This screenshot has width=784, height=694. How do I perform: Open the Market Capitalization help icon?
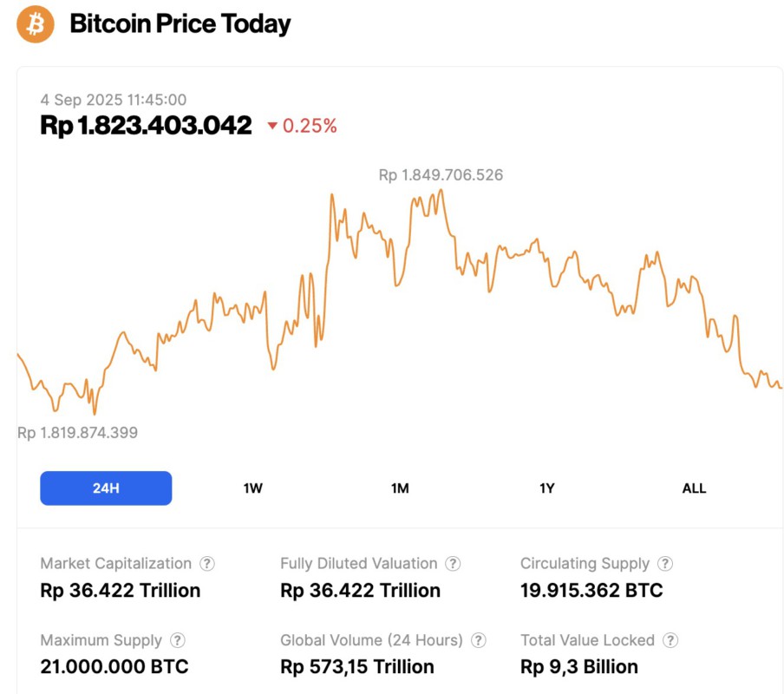[x=207, y=563]
